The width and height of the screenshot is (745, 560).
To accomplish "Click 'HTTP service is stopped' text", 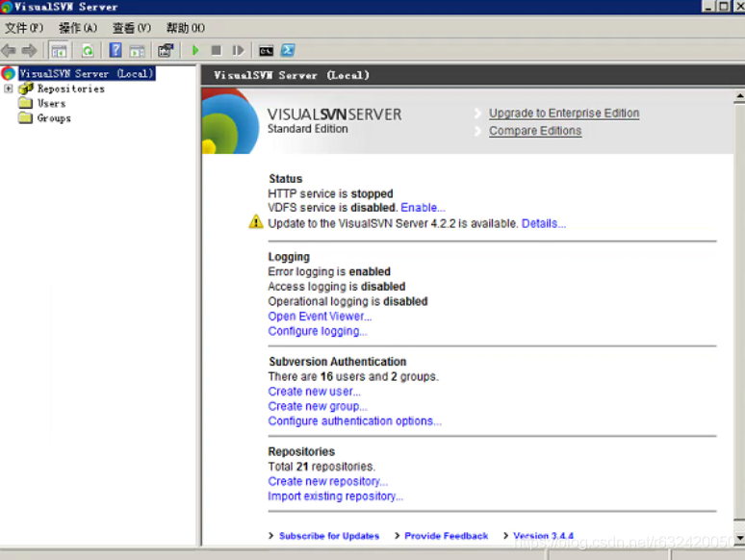I will click(330, 193).
